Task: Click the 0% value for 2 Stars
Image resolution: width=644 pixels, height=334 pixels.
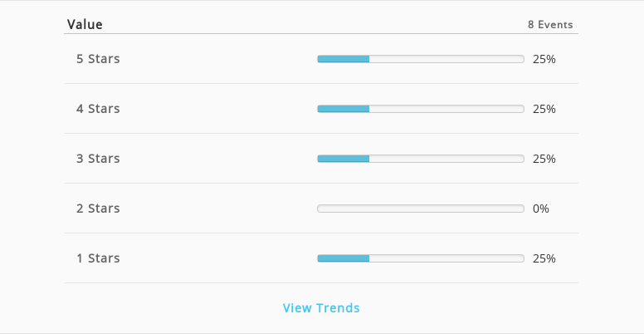Action: coord(541,209)
